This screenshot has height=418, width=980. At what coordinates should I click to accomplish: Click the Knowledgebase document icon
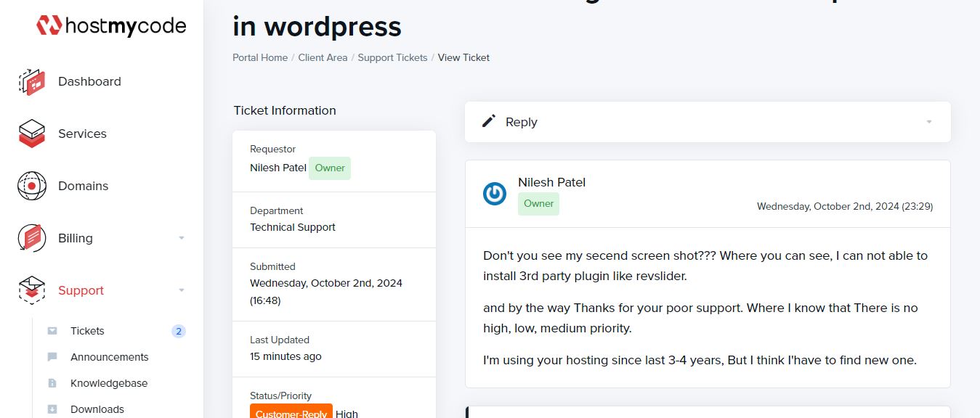pyautogui.click(x=52, y=382)
